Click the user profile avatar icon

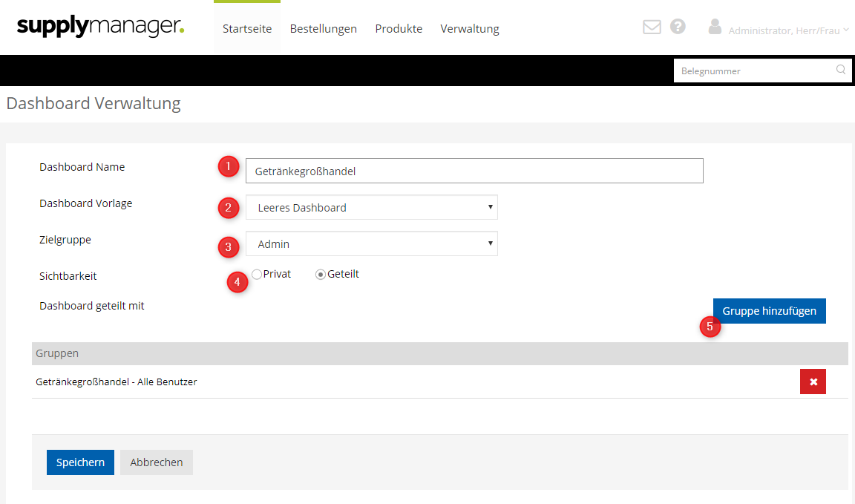[715, 27]
